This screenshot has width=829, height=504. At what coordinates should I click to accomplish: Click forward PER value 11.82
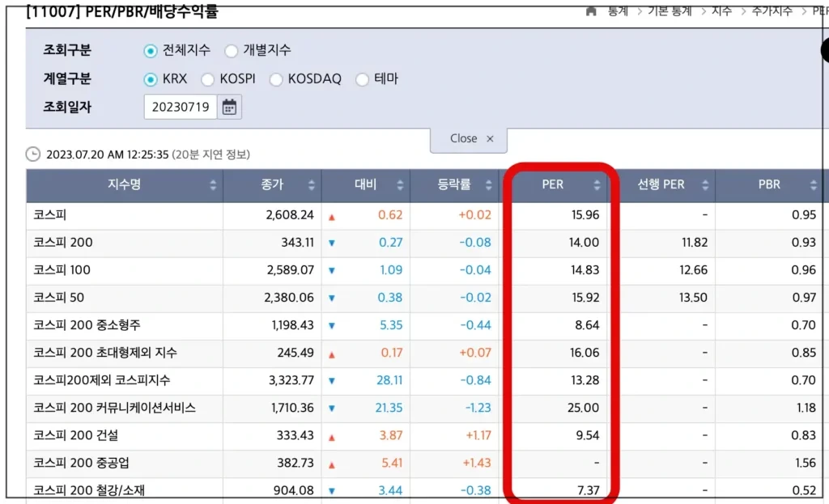(695, 243)
